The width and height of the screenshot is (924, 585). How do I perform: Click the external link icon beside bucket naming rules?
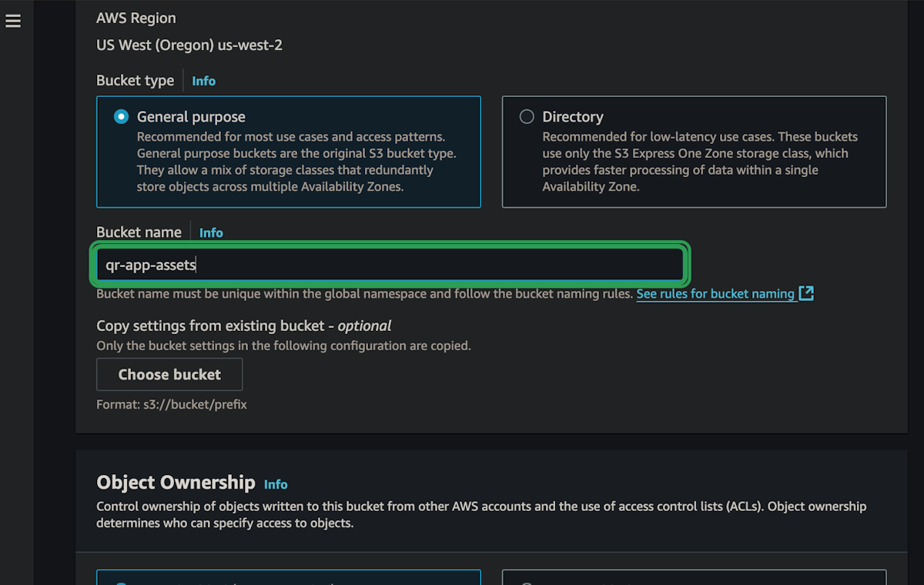click(806, 293)
